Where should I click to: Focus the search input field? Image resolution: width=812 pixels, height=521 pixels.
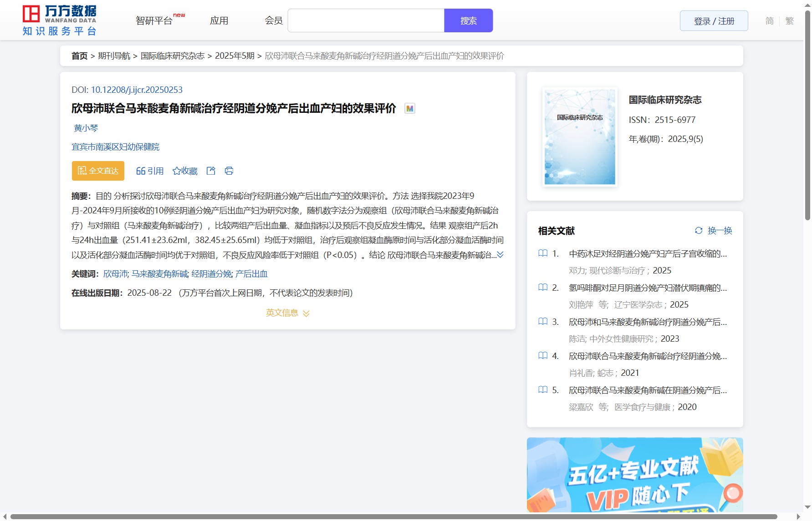(x=366, y=21)
